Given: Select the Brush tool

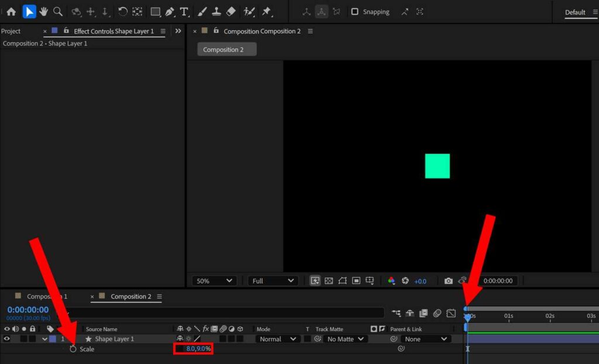Looking at the screenshot, I should tap(202, 12).
